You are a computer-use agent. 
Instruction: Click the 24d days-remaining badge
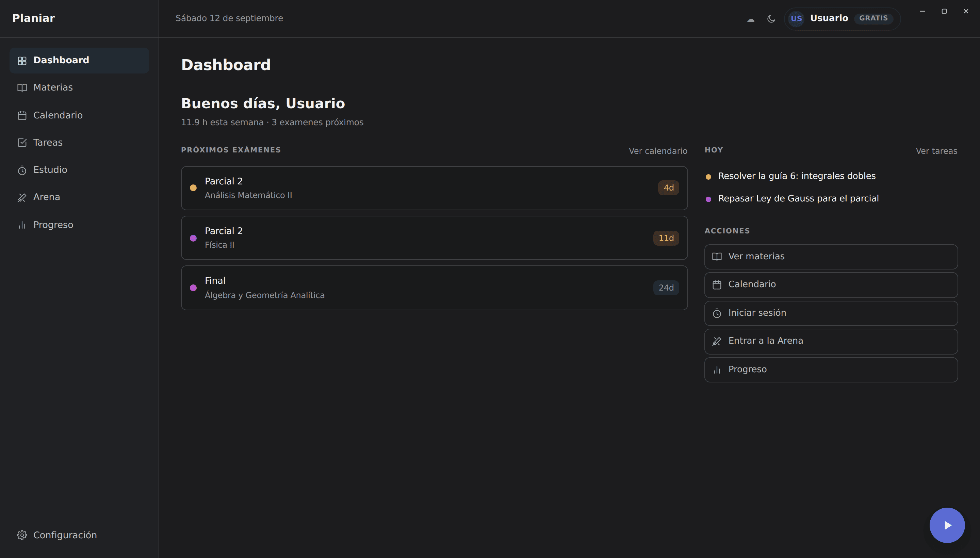666,288
